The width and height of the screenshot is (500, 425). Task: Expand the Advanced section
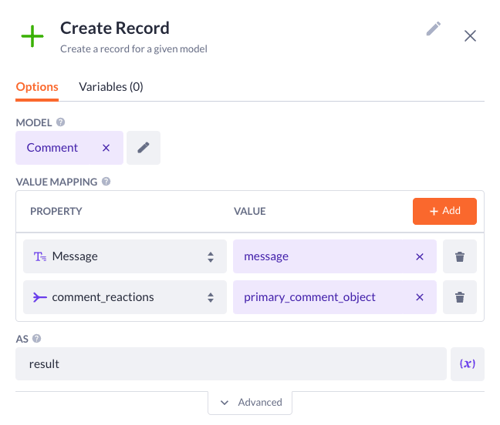[x=250, y=402]
